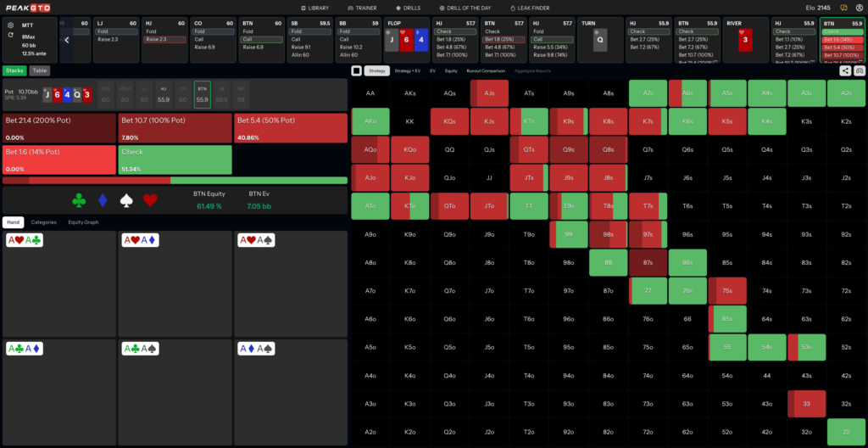Open the settings gear in MTT panel
Screen dimensions: 868x448
11,25
